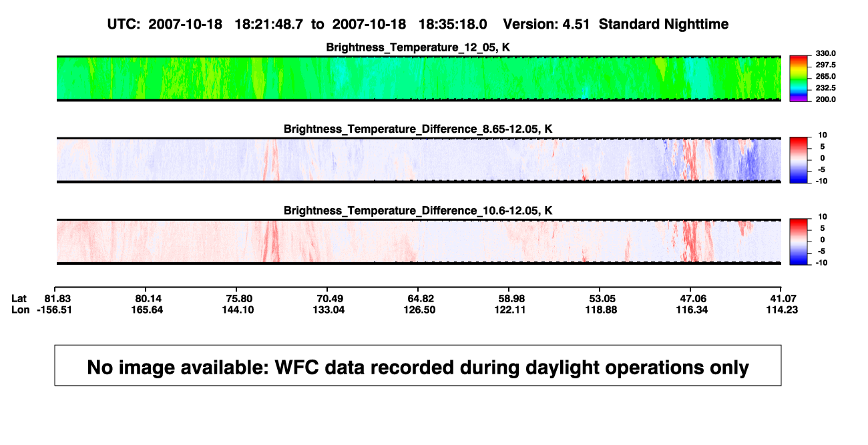Click latitude value 75.80
Viewport: 868px width, 445px height.
point(239,298)
